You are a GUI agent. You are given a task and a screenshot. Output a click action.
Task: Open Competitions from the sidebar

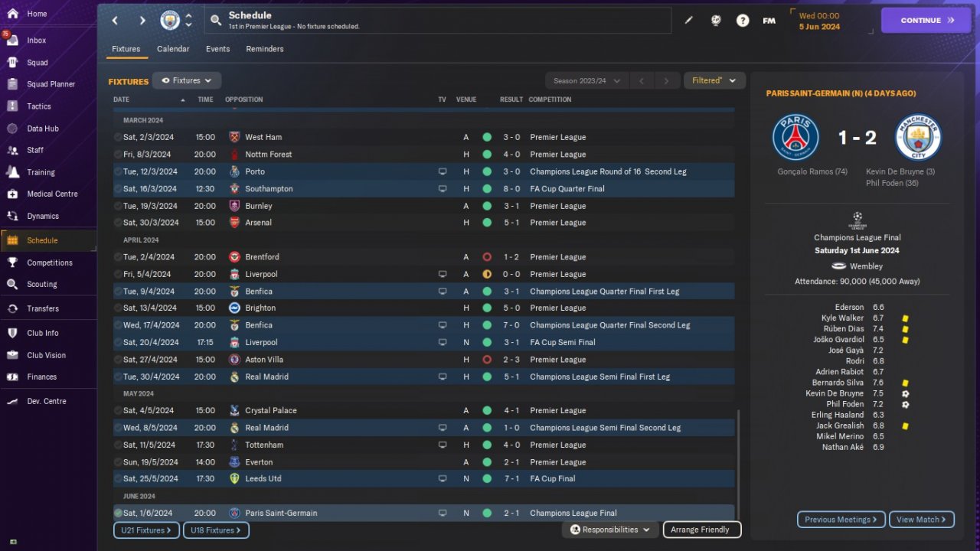pyautogui.click(x=48, y=262)
